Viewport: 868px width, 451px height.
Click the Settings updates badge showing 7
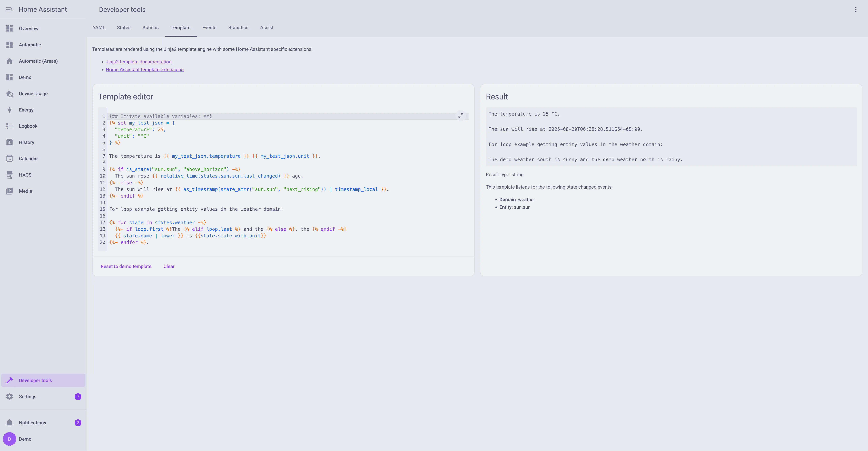pyautogui.click(x=78, y=397)
